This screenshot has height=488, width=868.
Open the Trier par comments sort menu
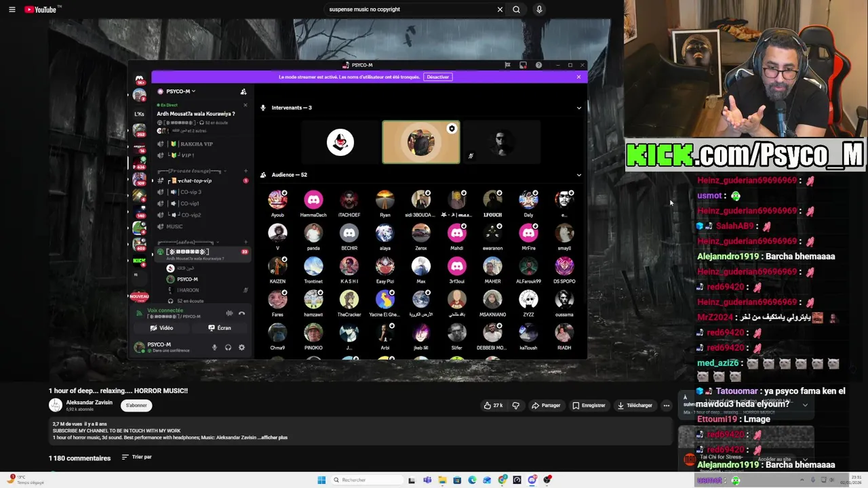(x=136, y=457)
